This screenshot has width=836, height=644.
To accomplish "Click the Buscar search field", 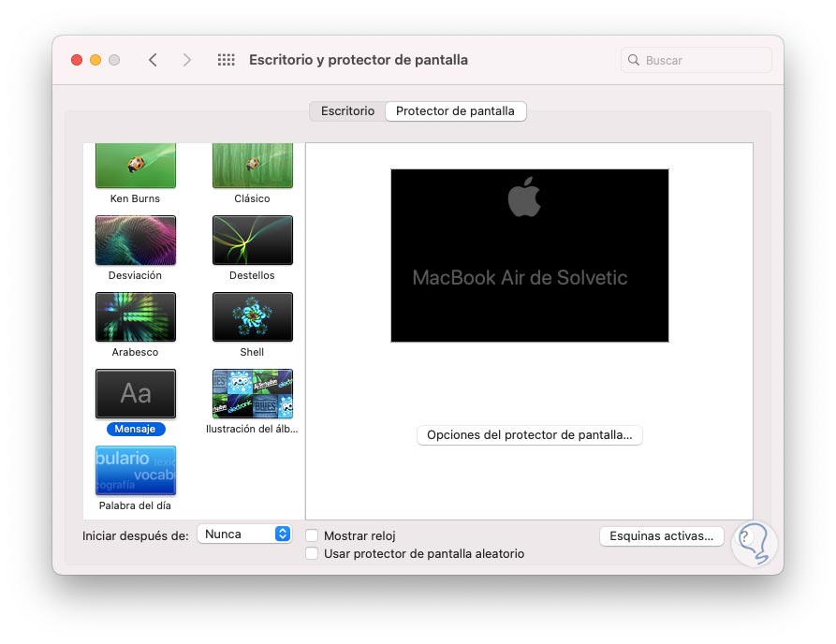I will click(x=696, y=60).
